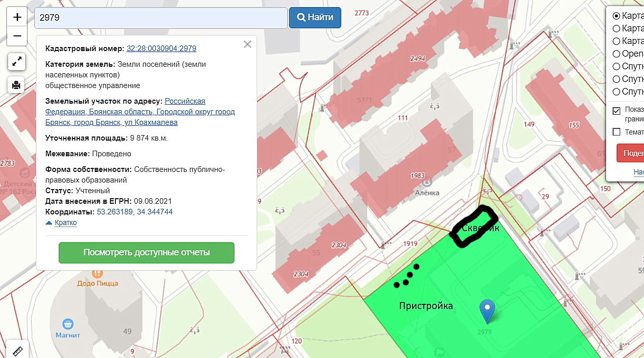
Task: Close the cadastral info panel
Action: (248, 44)
